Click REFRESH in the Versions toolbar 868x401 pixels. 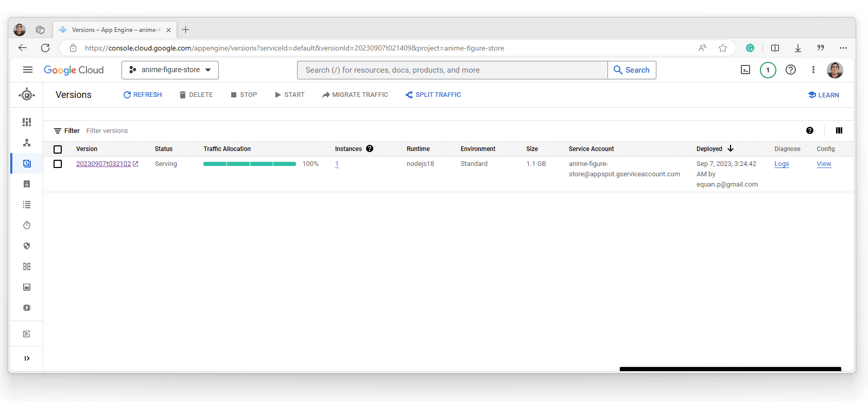(x=143, y=95)
